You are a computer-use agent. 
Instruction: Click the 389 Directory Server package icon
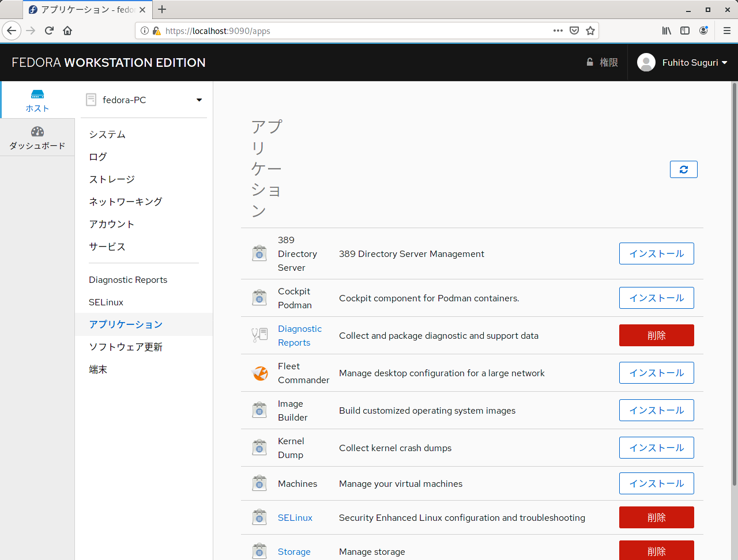259,253
